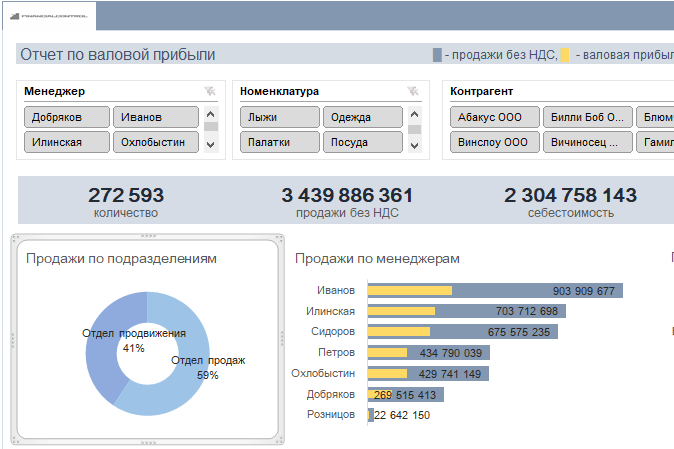674x449 pixels.
Task: Click the Продажи по подразделениям chart title
Action: [121, 259]
